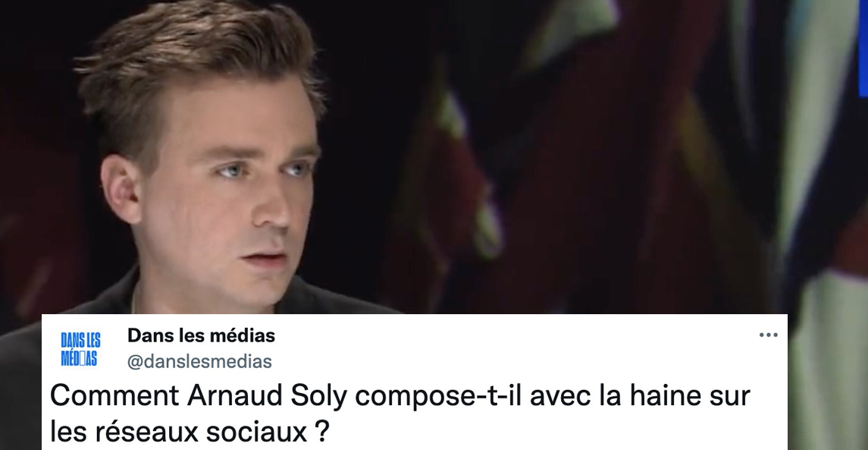Viewport: 868px width, 450px height.
Task: Visit the @danslesmedias handle link
Action: click(199, 362)
